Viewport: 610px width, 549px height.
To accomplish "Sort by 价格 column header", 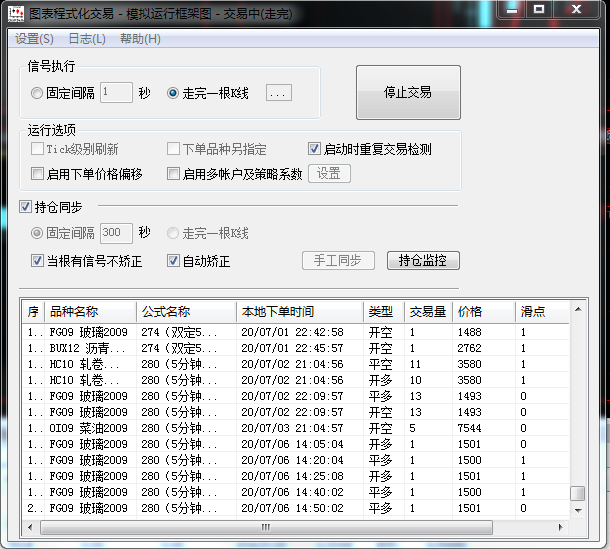I will tap(484, 312).
